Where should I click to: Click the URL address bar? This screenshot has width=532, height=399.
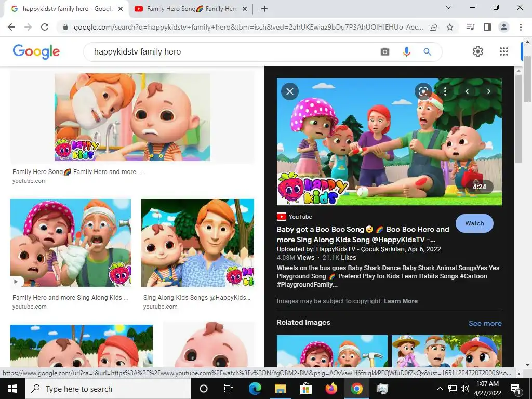pyautogui.click(x=248, y=27)
